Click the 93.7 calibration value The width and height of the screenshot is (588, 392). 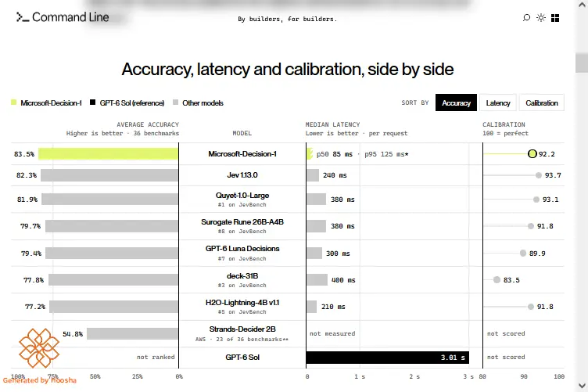pos(553,175)
